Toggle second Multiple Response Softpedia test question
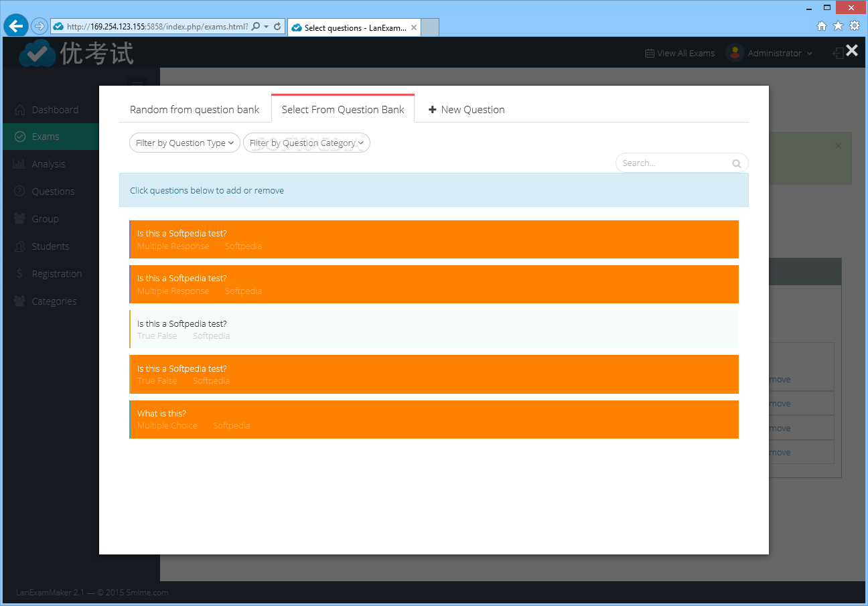 point(434,284)
